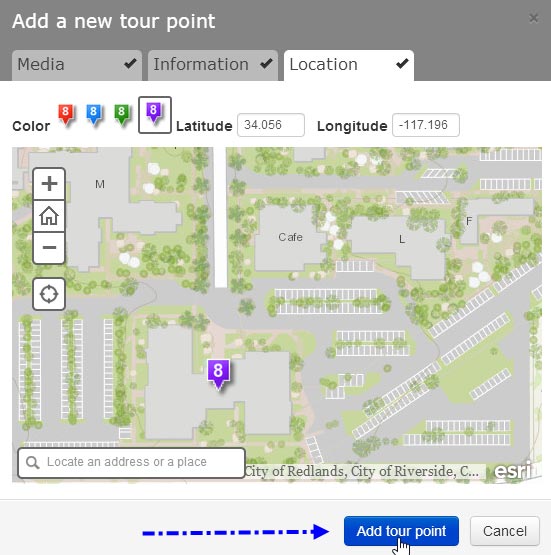Click the Locate an address search box
The image size is (551, 555).
coord(131,463)
